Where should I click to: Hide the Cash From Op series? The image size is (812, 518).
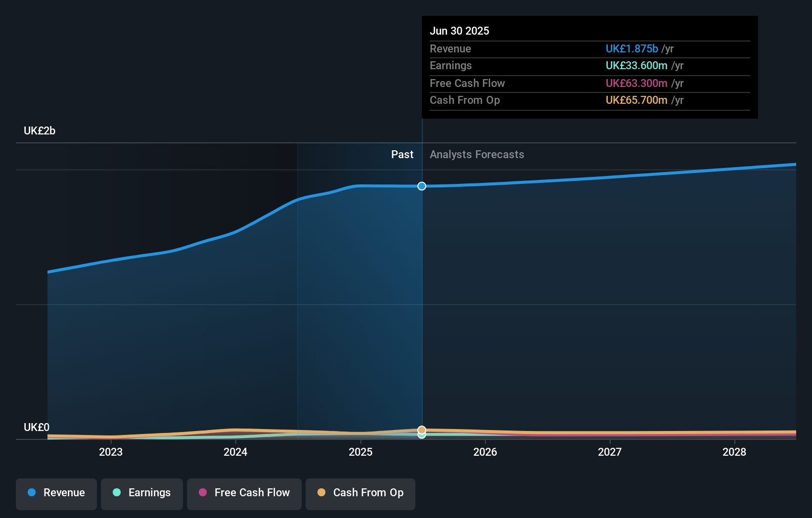coord(360,493)
